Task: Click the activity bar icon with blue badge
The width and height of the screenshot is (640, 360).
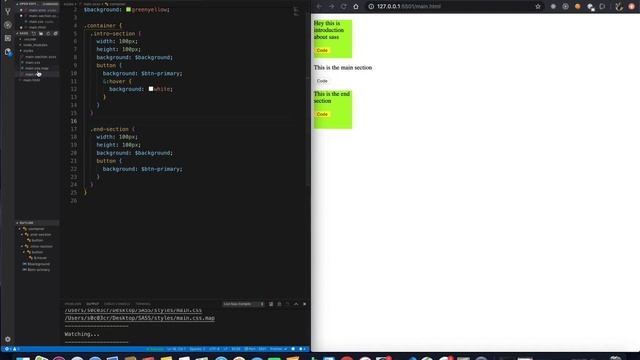Action: [x=8, y=52]
